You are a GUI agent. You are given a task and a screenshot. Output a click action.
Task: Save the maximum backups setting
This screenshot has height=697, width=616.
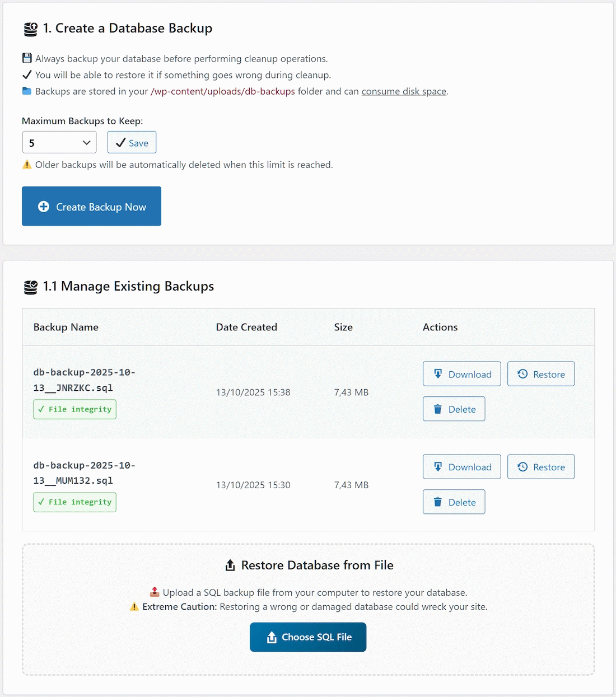click(x=132, y=143)
